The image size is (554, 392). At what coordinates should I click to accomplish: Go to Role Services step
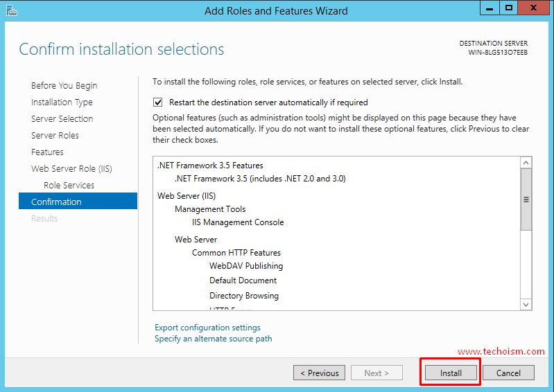(x=69, y=185)
